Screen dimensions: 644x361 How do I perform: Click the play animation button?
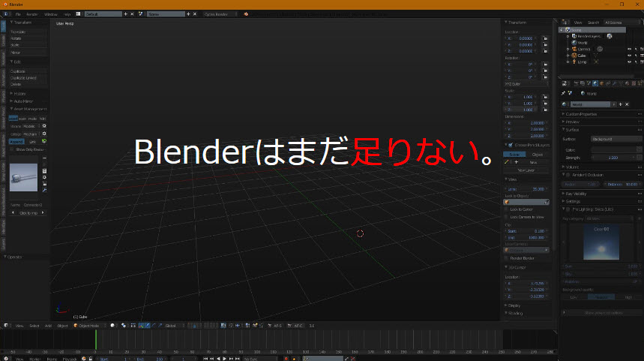click(225, 359)
